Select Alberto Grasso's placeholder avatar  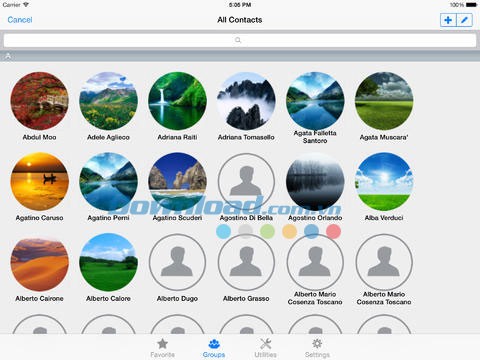[x=246, y=262]
